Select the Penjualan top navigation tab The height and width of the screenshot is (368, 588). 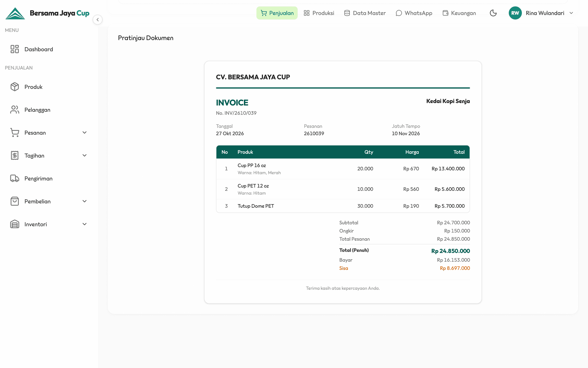[x=277, y=13]
